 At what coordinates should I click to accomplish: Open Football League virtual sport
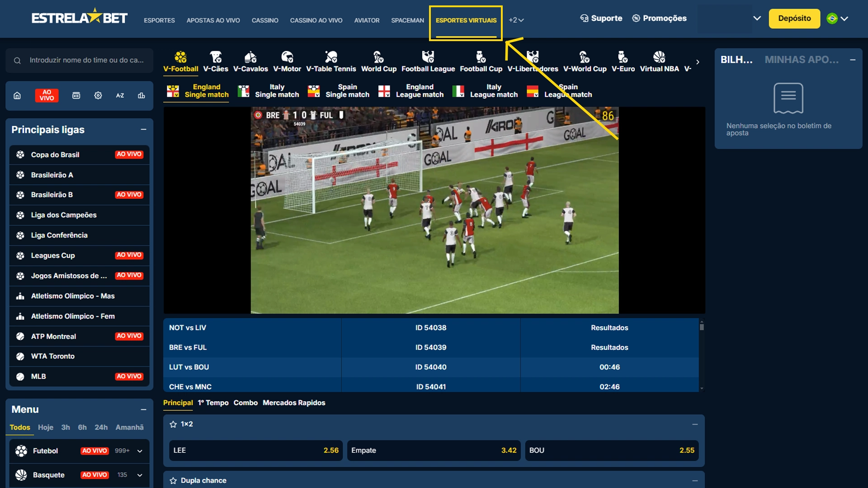click(428, 62)
